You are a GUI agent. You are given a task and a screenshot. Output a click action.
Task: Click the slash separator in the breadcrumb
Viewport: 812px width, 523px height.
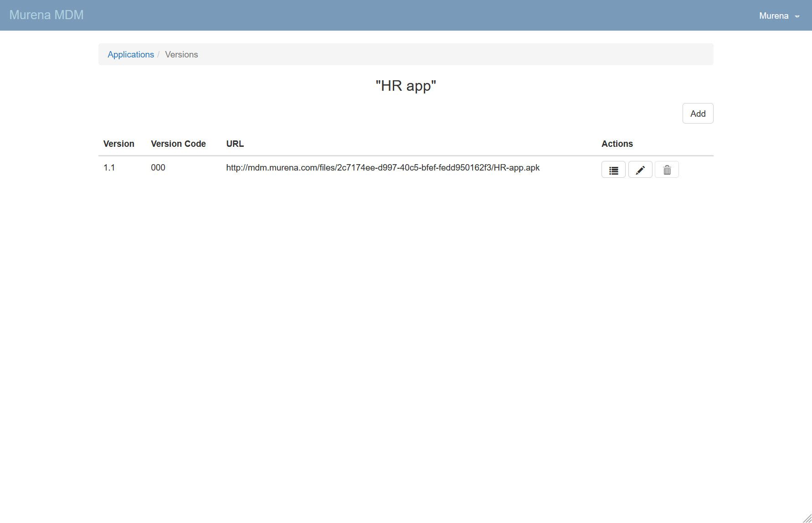coord(159,54)
